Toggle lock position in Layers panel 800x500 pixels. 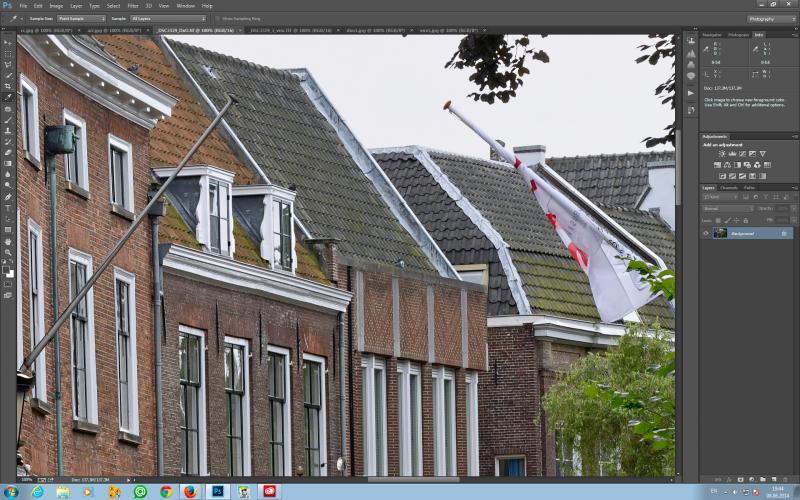click(x=737, y=220)
